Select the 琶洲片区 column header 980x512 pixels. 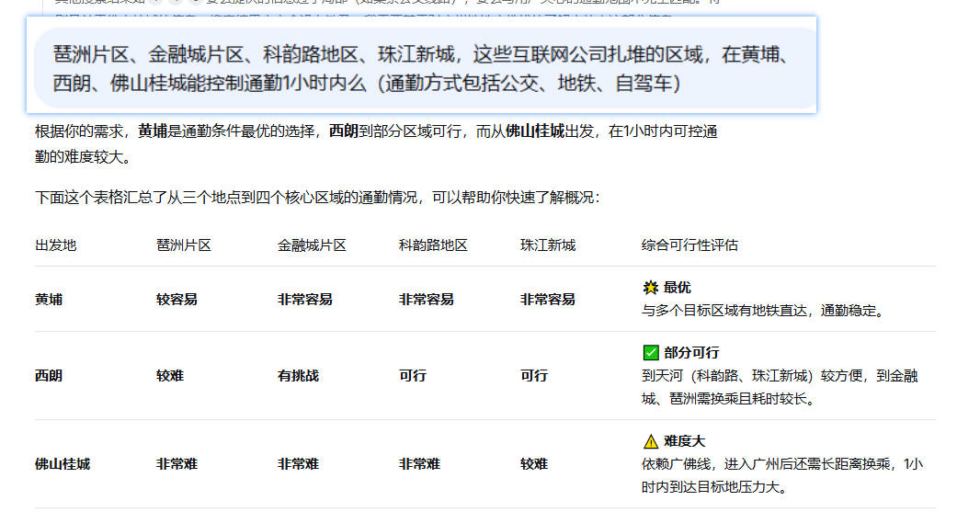click(184, 245)
